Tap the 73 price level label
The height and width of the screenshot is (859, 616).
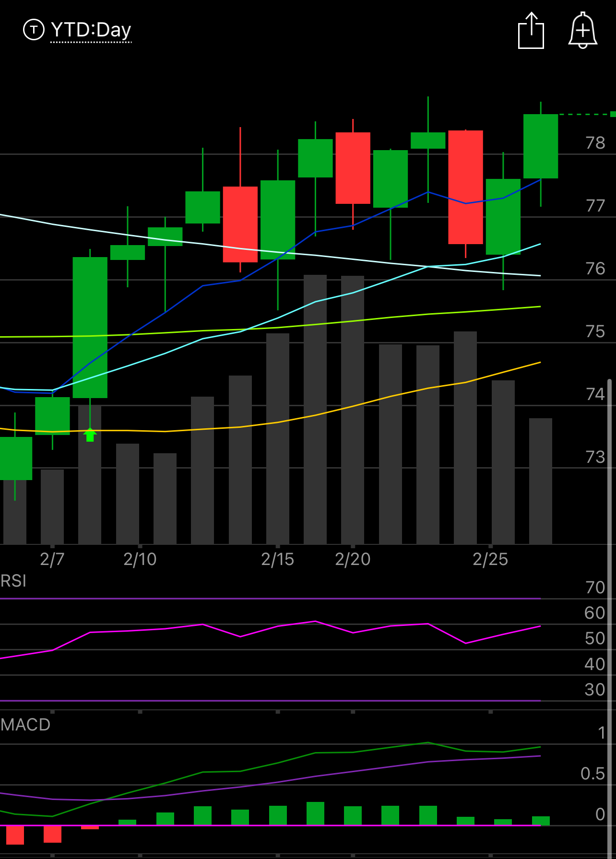(x=595, y=457)
